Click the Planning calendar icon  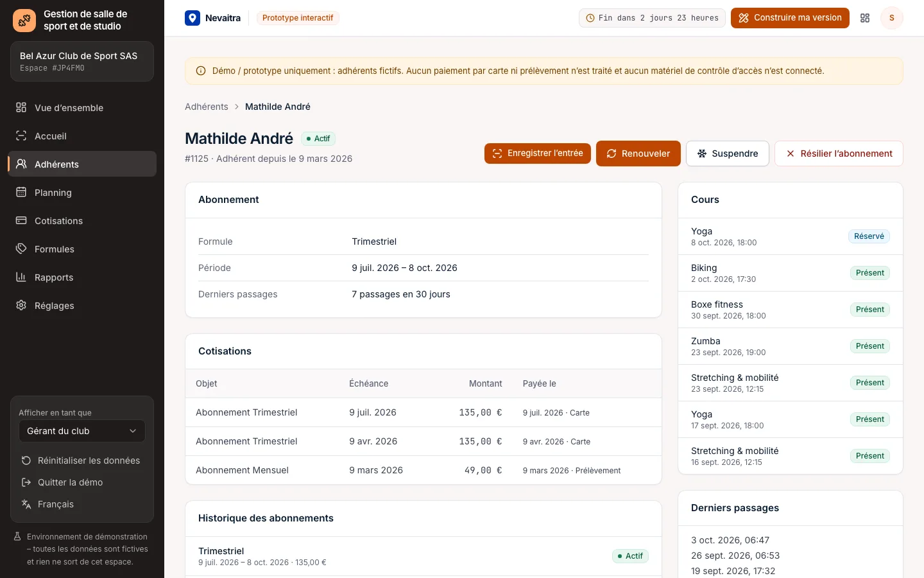point(21,192)
